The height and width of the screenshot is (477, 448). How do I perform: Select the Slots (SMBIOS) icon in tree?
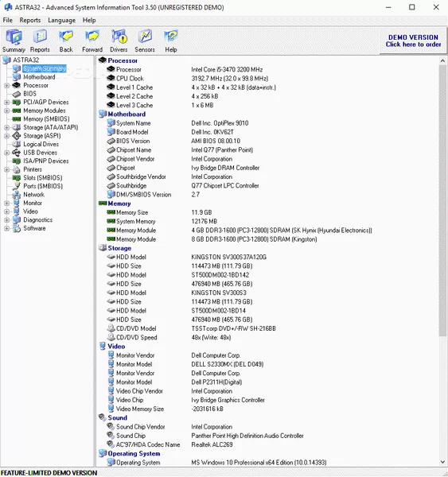pos(17,177)
